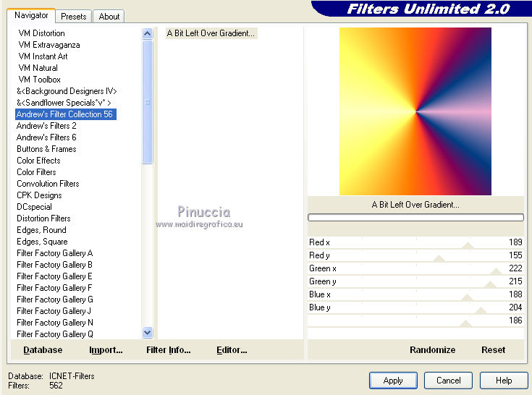The height and width of the screenshot is (395, 532).
Task: Select Buttons & Frames category
Action: (x=46, y=149)
